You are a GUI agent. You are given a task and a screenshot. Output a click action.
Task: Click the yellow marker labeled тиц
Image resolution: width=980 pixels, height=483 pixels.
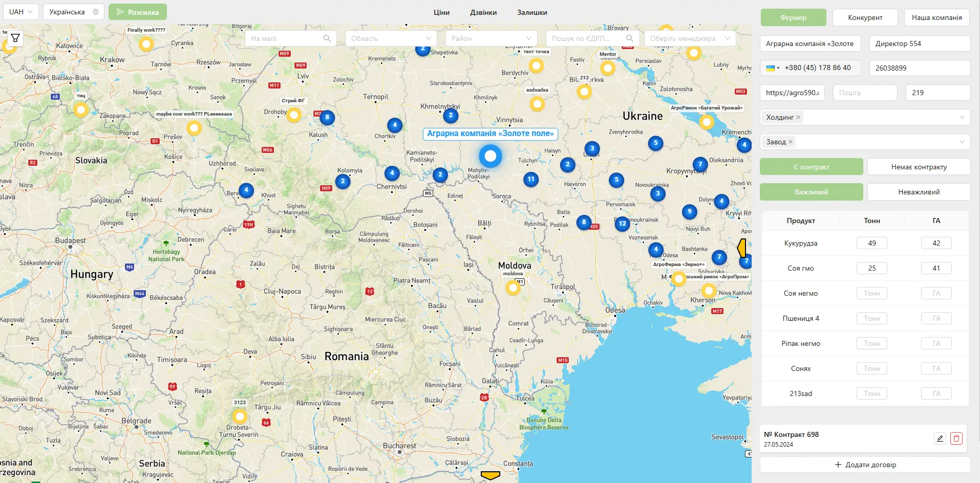[x=81, y=109]
